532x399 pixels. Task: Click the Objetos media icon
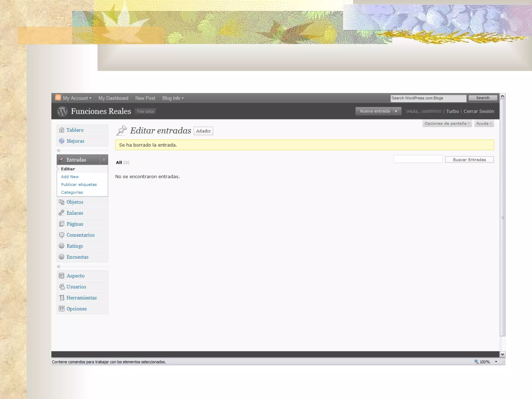62,202
